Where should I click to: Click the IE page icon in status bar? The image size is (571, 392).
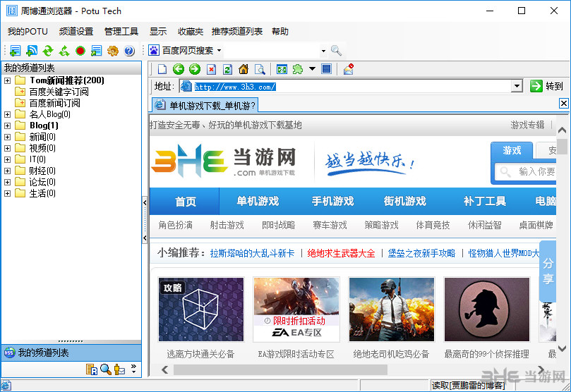coord(6,386)
